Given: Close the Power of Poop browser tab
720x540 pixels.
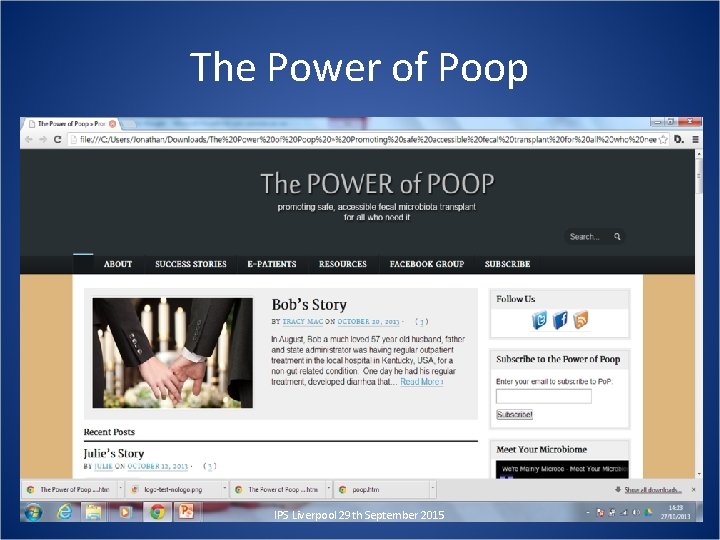Looking at the screenshot, I should 112,124.
